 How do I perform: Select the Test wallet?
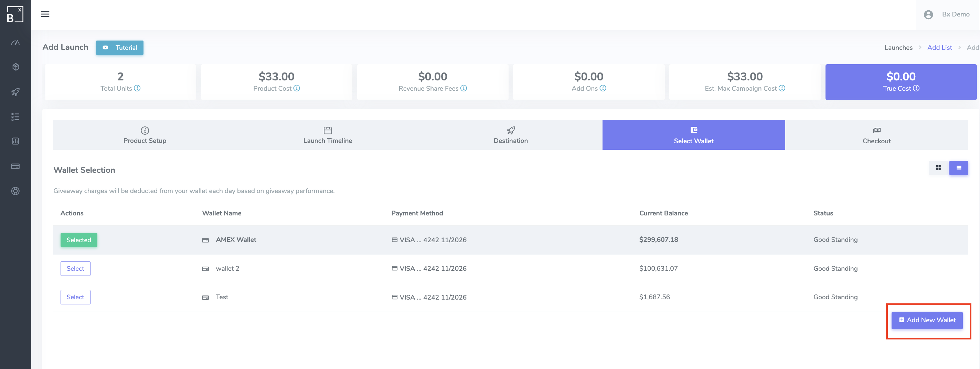(x=75, y=297)
